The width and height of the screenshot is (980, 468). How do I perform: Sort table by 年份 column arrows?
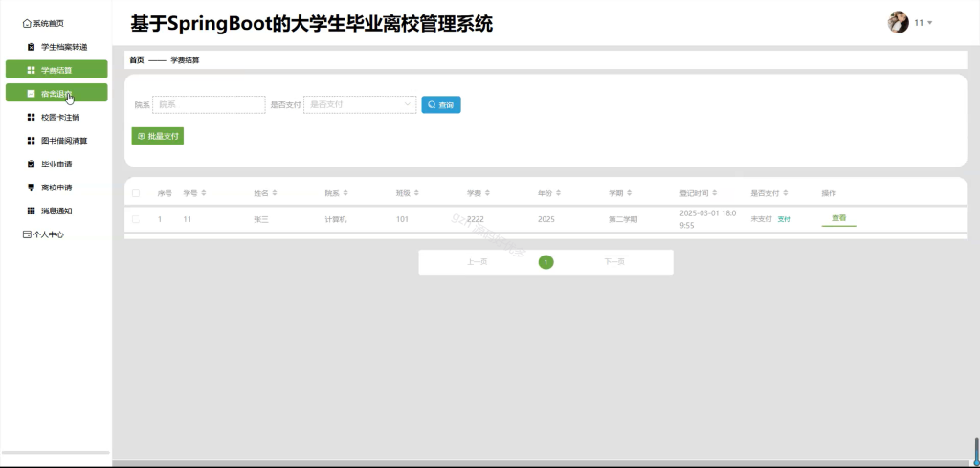tap(559, 193)
